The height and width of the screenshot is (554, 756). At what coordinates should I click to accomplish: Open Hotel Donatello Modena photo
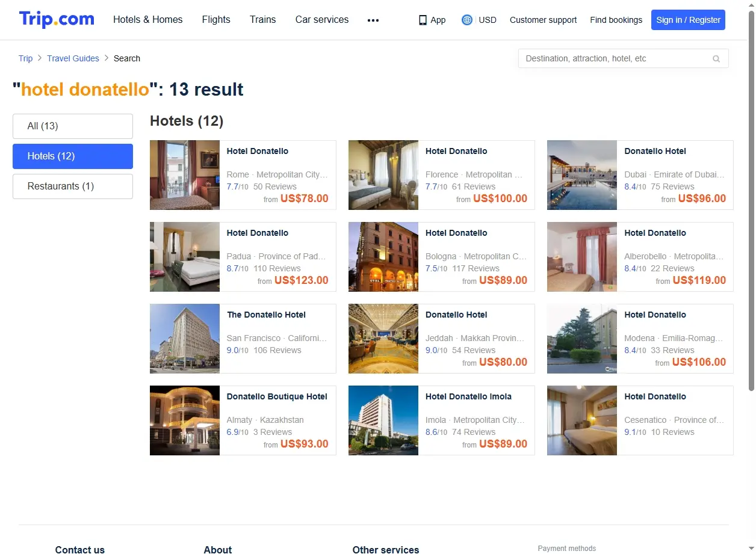click(x=582, y=339)
